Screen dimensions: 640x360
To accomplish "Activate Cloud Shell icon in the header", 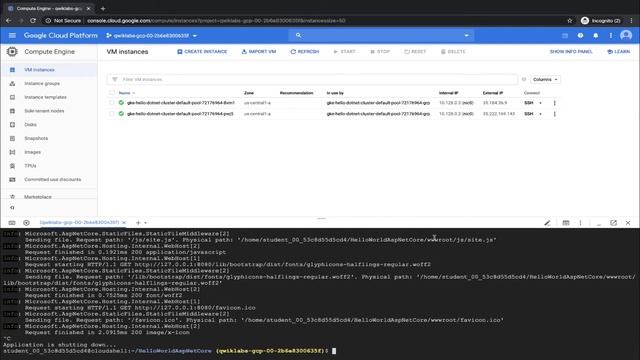I will point(565,36).
